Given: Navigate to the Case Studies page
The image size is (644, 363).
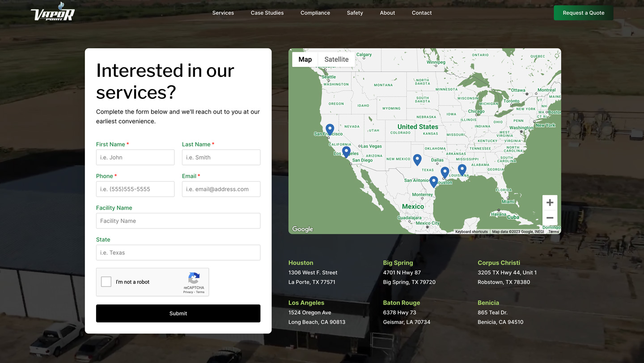Looking at the screenshot, I should 267,13.
